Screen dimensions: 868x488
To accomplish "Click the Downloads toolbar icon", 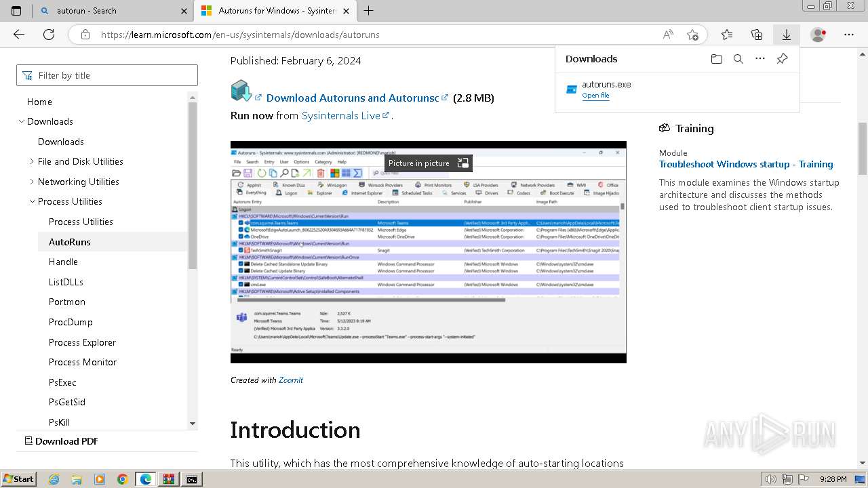I will [x=787, y=35].
